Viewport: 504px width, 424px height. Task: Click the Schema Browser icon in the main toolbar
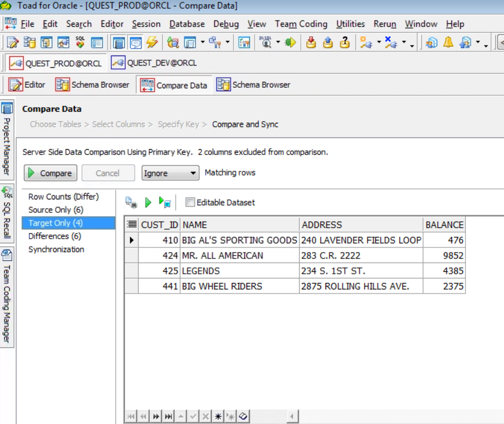point(30,42)
